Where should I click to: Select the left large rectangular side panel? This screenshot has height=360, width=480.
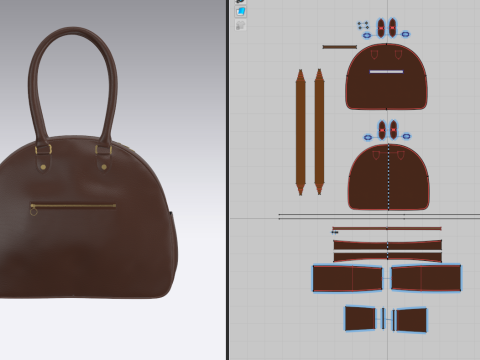coord(347,278)
